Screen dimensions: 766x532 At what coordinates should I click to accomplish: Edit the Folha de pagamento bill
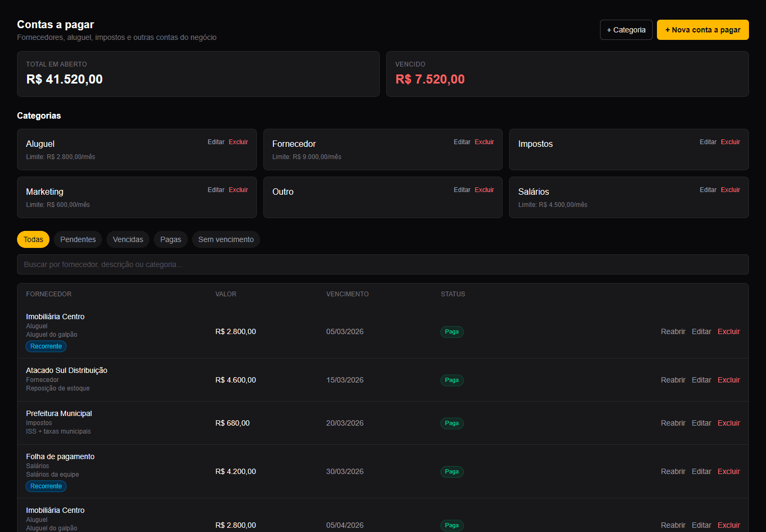tap(702, 471)
